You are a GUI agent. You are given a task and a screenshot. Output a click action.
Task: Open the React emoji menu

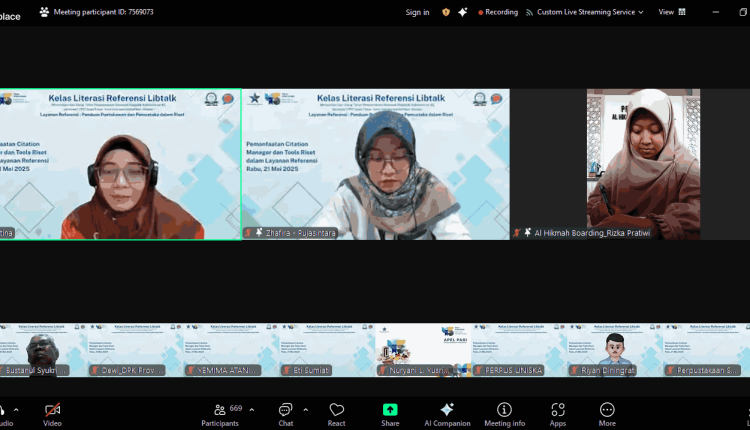336,415
